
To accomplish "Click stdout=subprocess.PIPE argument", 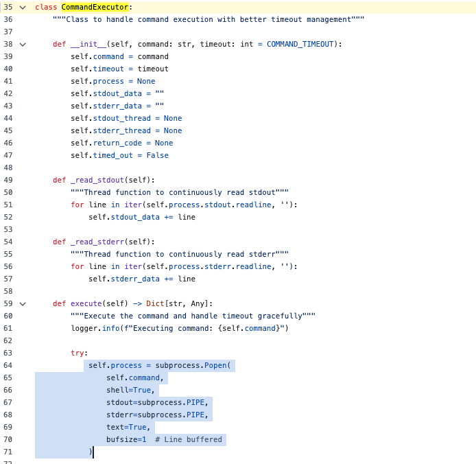I will [x=155, y=402].
